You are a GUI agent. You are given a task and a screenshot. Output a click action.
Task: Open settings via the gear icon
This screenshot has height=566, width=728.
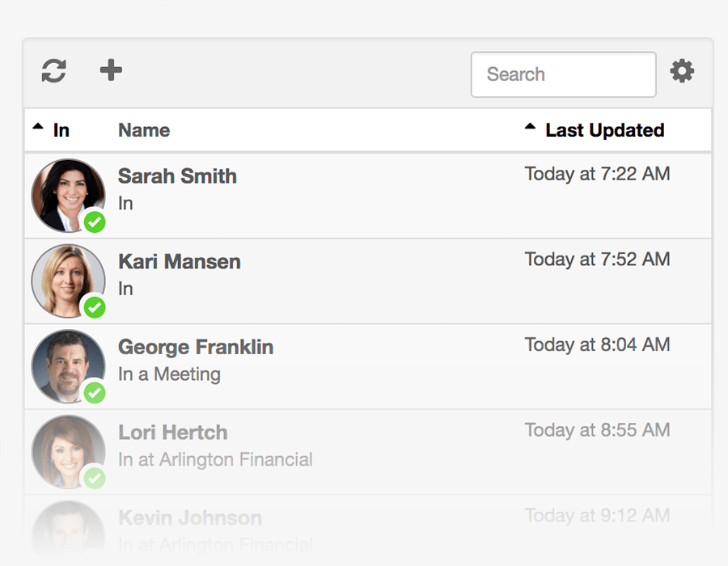[x=682, y=71]
